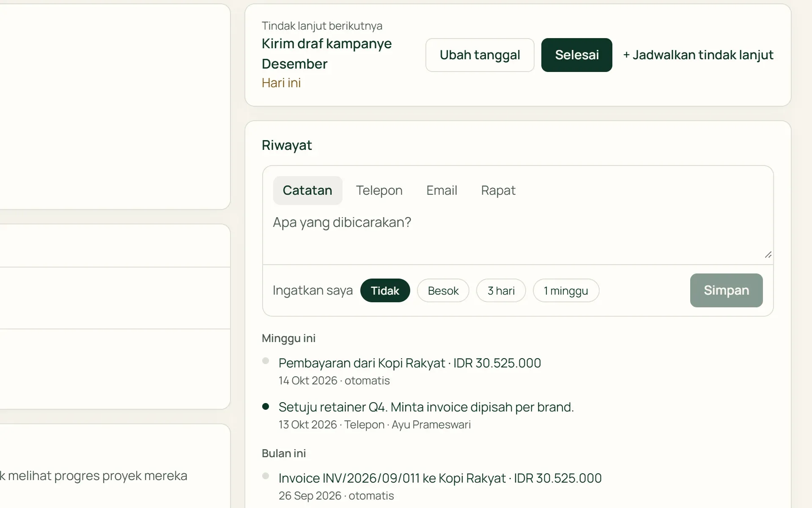
Task: Click the Ubah tanggal button
Action: pyautogui.click(x=480, y=55)
